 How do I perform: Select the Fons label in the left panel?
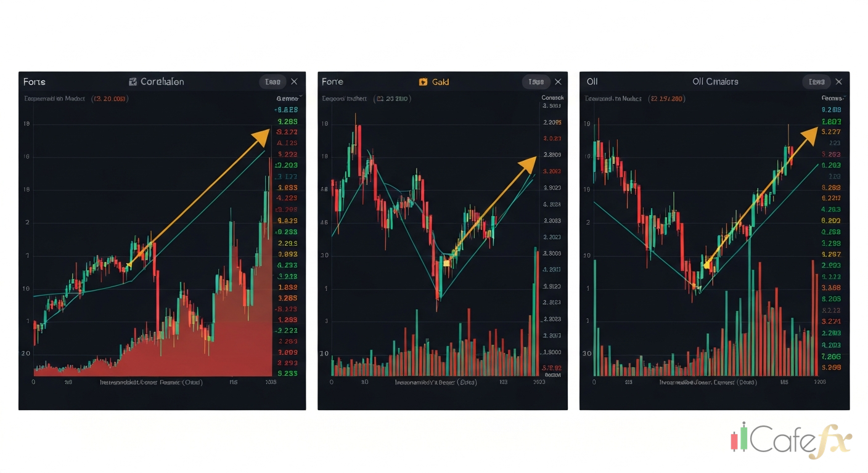click(x=35, y=82)
